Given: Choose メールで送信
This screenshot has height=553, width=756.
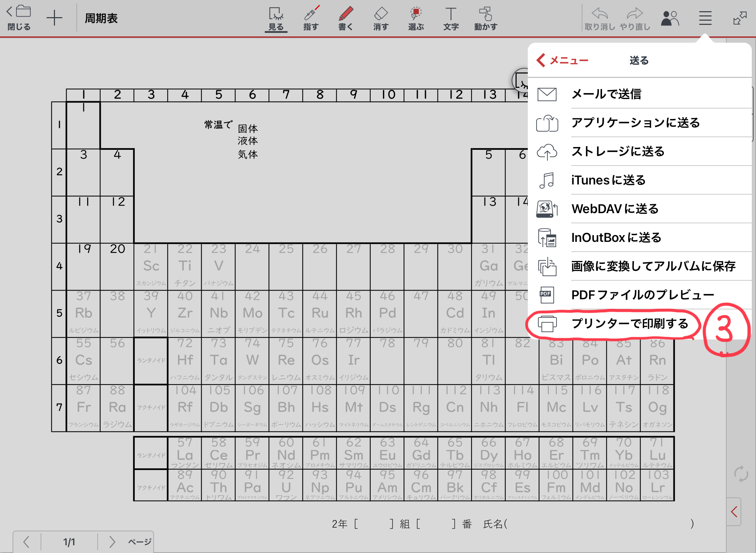Looking at the screenshot, I should [x=606, y=94].
